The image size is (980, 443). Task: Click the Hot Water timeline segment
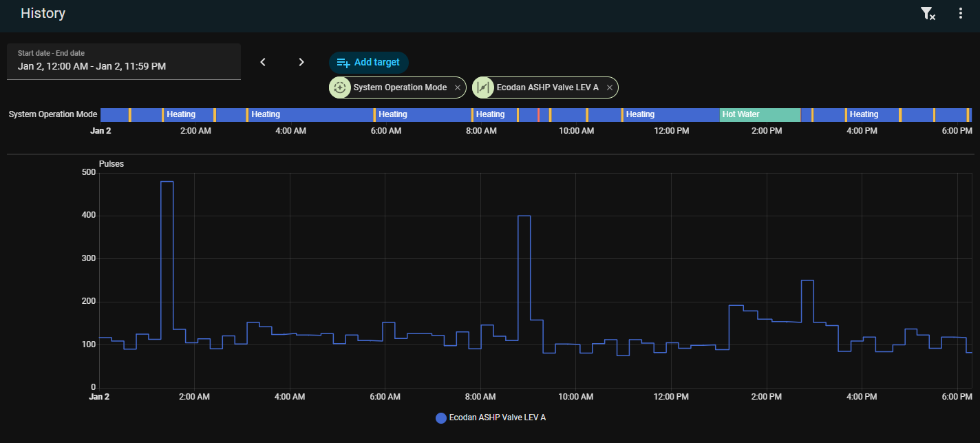coord(760,114)
